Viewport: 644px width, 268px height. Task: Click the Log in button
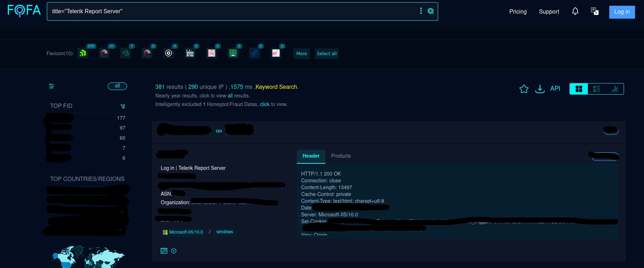coord(622,12)
